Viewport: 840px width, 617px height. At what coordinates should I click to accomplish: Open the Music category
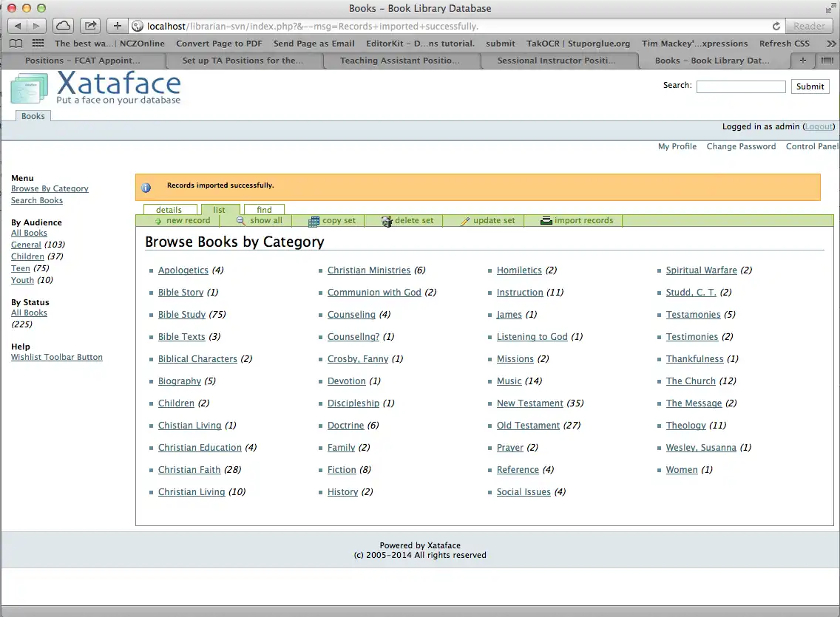tap(509, 381)
